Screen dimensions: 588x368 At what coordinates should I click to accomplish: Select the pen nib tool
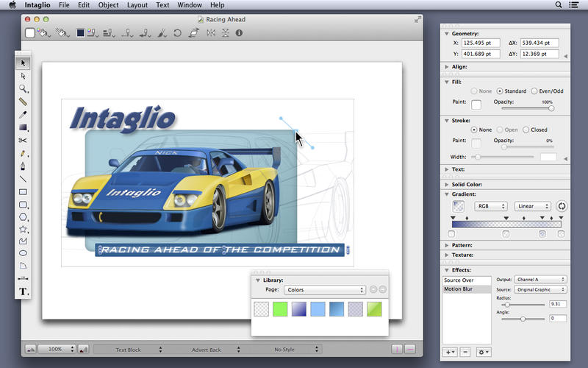[23, 166]
